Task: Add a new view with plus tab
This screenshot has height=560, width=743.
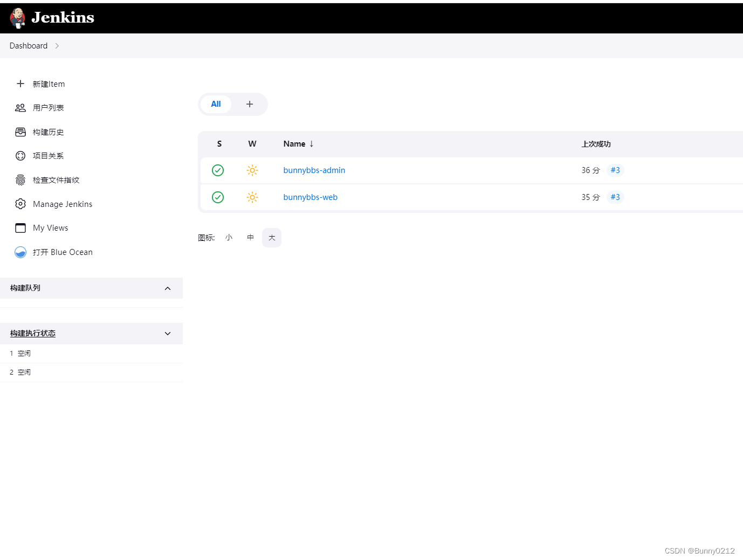Action: [x=250, y=104]
